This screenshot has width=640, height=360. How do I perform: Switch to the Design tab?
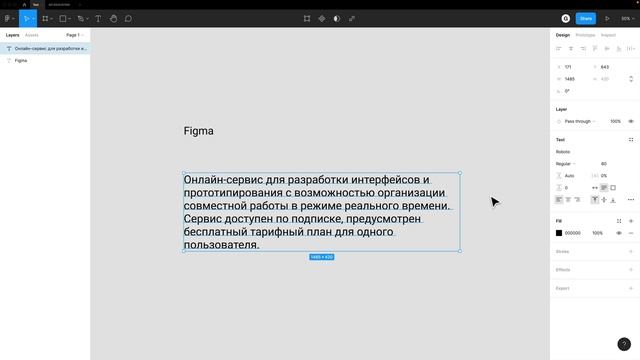(x=562, y=35)
